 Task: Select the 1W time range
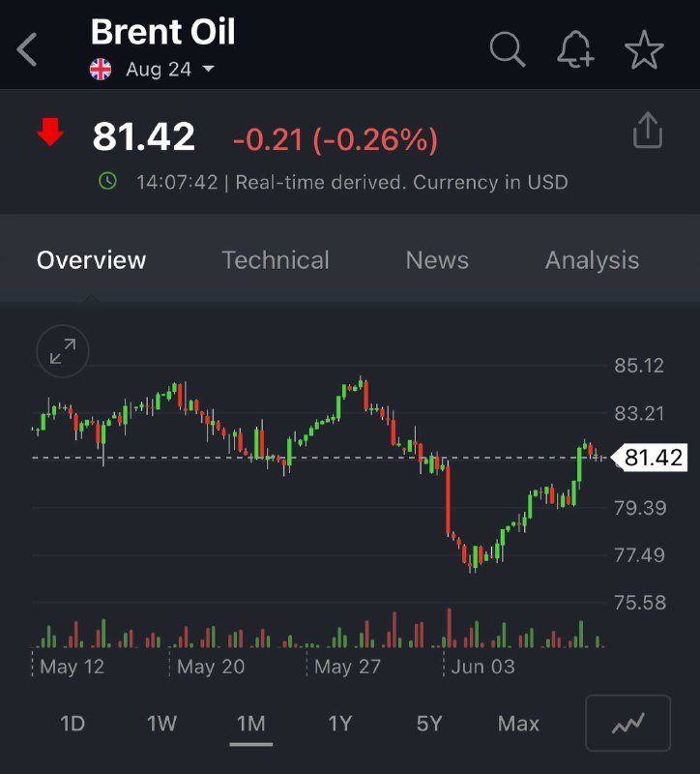tap(161, 724)
